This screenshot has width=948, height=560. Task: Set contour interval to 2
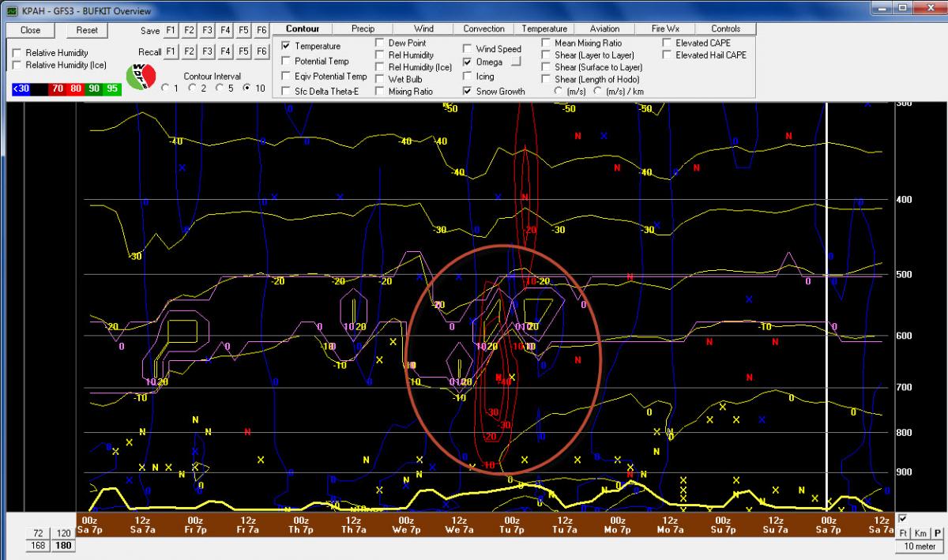coord(192,88)
